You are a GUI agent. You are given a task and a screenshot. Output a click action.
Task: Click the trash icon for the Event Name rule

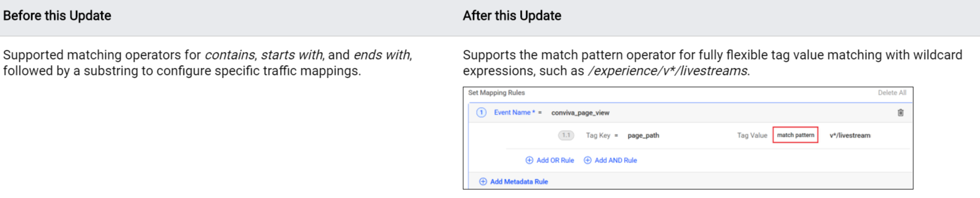pyautogui.click(x=900, y=113)
